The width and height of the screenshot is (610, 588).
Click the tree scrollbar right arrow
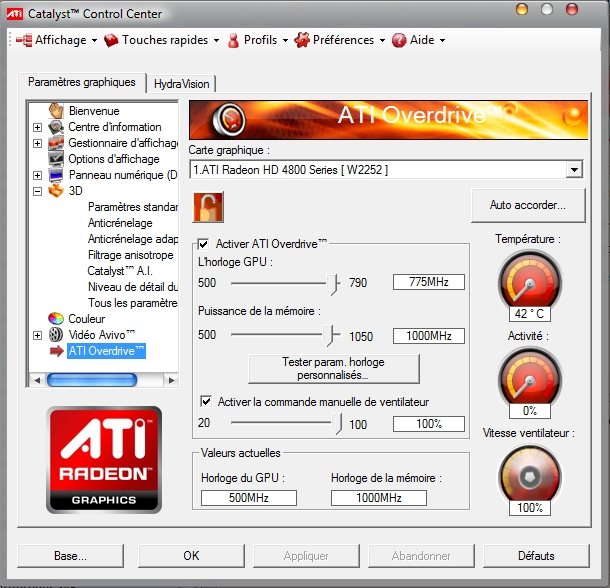click(171, 380)
